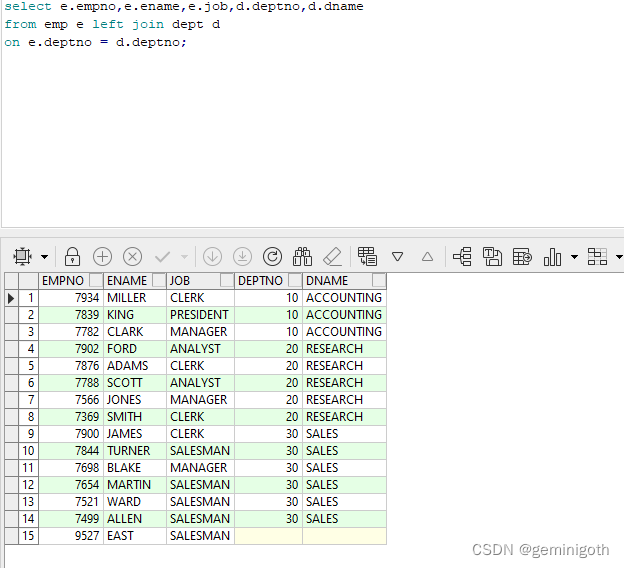
Task: Click the cell PRESIDENT
Action: [200, 315]
